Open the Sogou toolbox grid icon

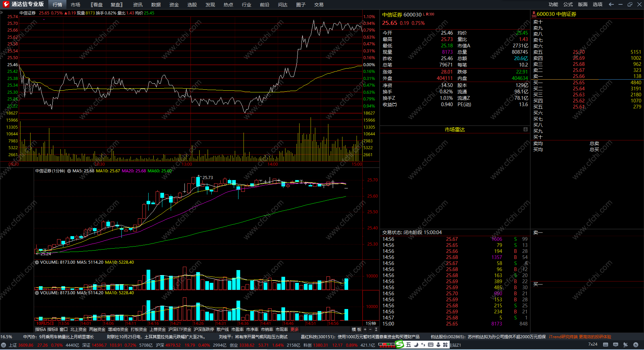point(445,345)
